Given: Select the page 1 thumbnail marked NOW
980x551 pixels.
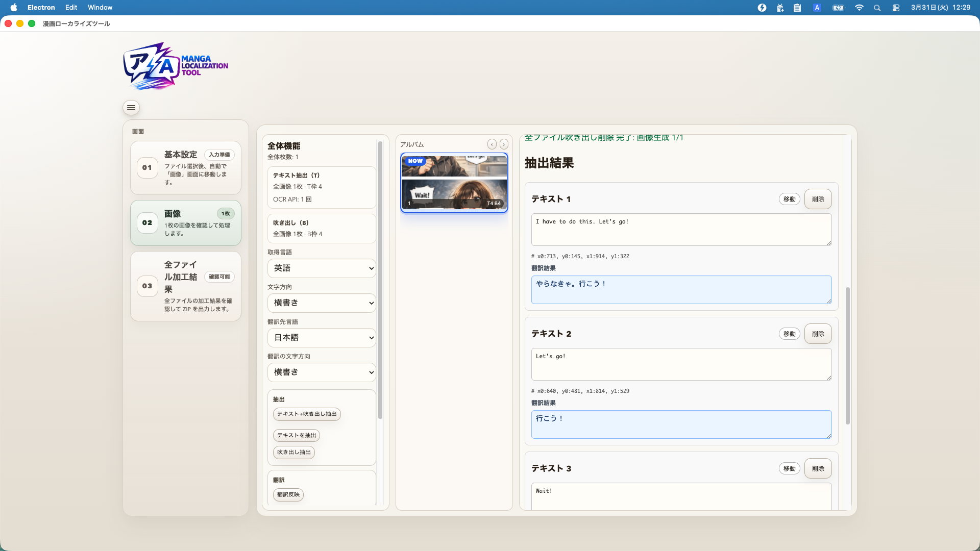Looking at the screenshot, I should (x=453, y=183).
